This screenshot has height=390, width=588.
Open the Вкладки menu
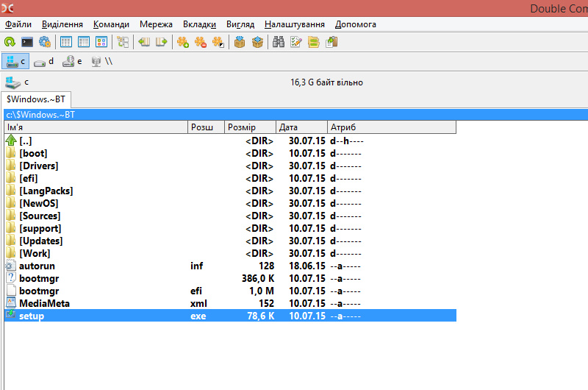click(199, 24)
